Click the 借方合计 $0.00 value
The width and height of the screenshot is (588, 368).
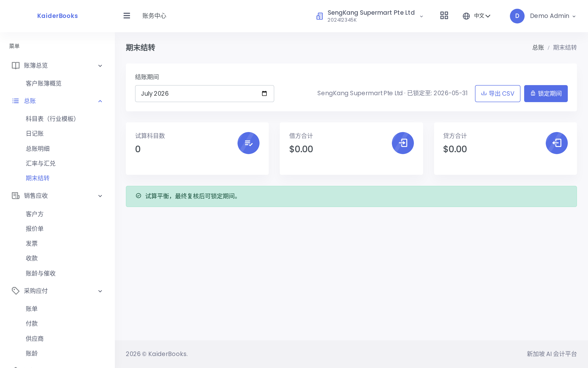click(x=301, y=149)
